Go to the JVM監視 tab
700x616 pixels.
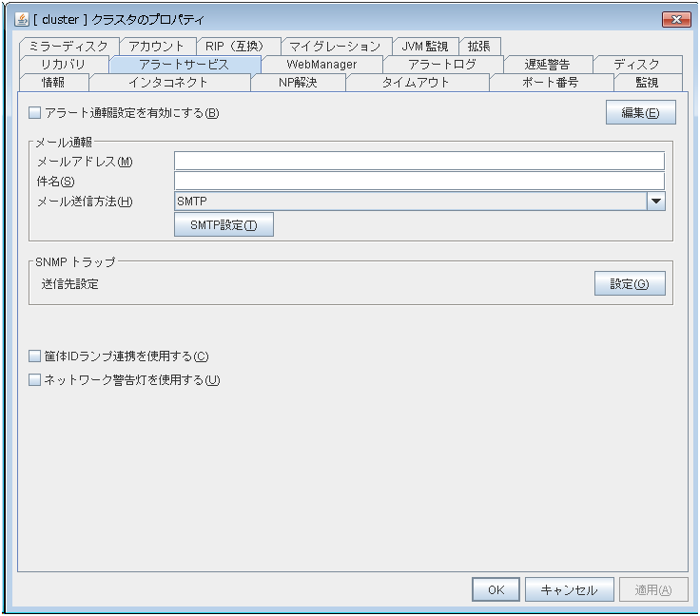(425, 47)
